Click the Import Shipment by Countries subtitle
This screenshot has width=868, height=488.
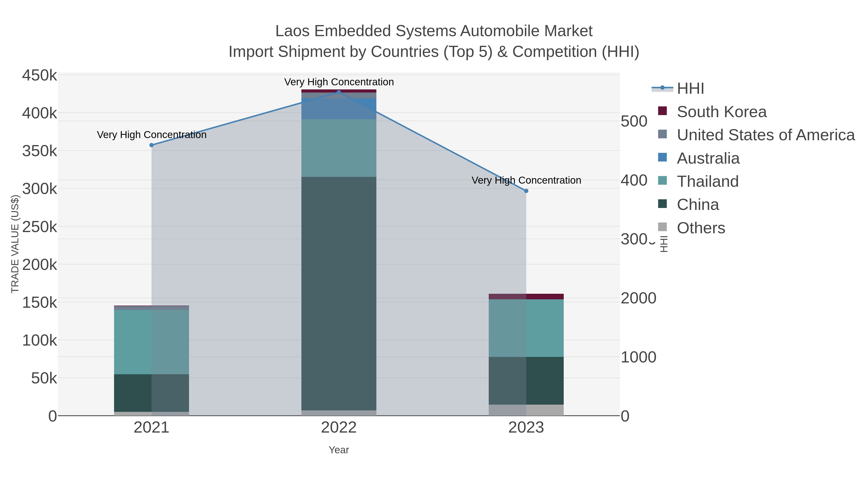(x=434, y=52)
